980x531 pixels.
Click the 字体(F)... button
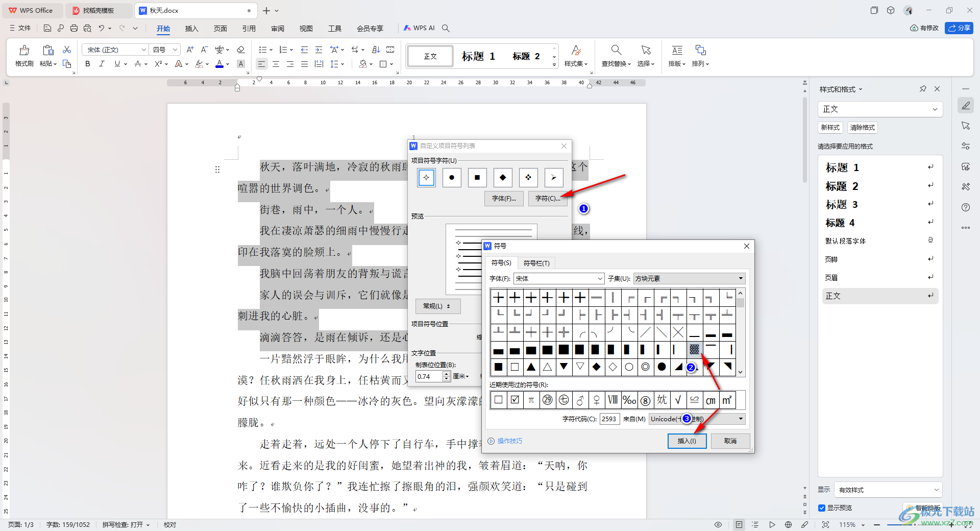click(504, 198)
